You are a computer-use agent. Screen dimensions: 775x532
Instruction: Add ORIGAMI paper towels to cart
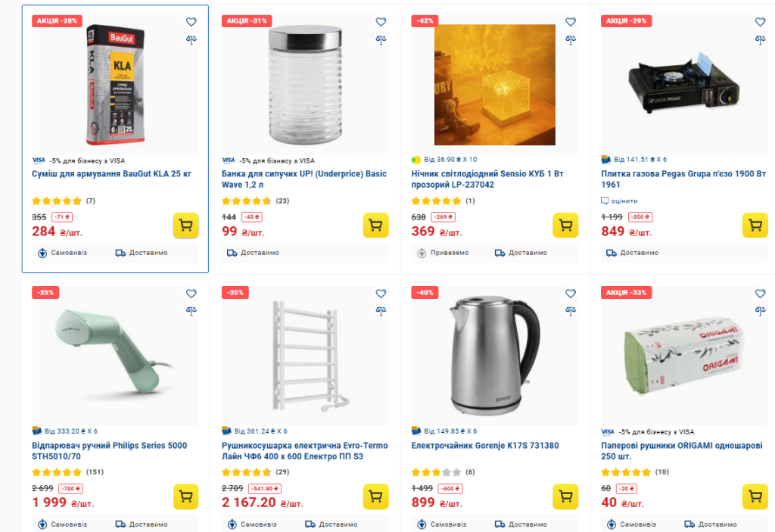pyautogui.click(x=755, y=496)
